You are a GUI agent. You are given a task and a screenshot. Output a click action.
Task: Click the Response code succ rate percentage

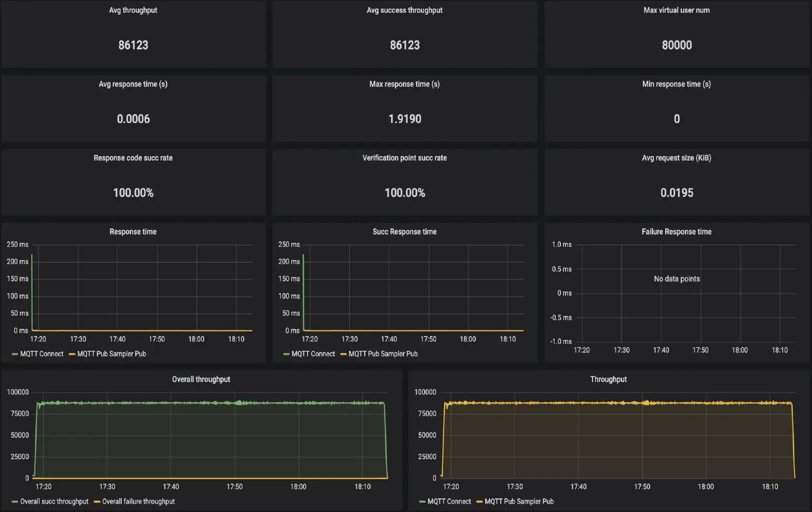(x=133, y=193)
